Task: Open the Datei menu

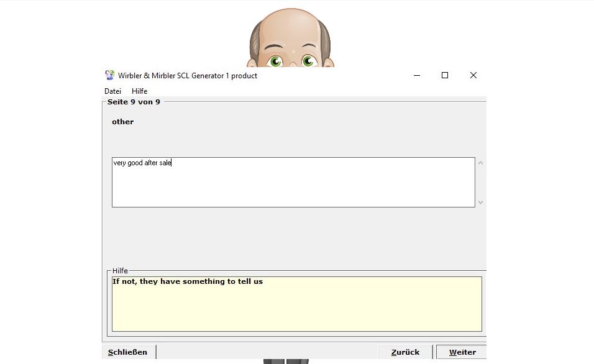Action: pos(112,91)
